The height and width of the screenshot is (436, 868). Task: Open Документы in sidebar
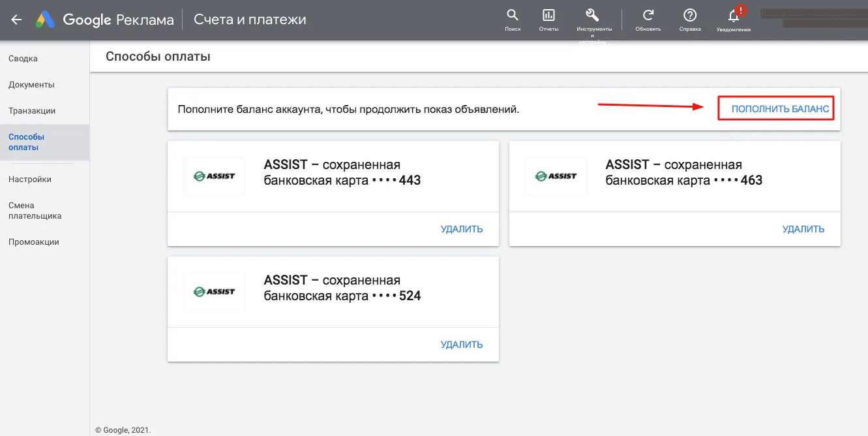31,85
